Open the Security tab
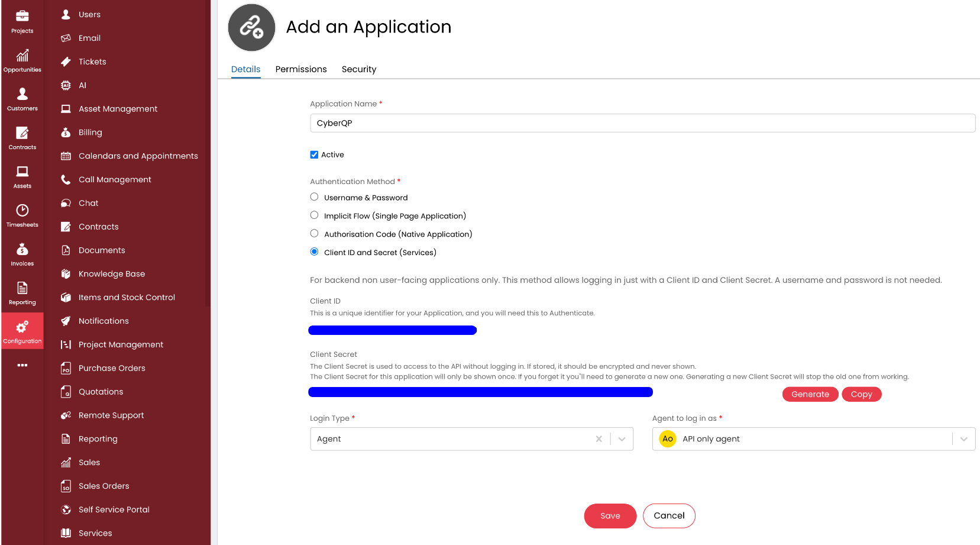 358,69
